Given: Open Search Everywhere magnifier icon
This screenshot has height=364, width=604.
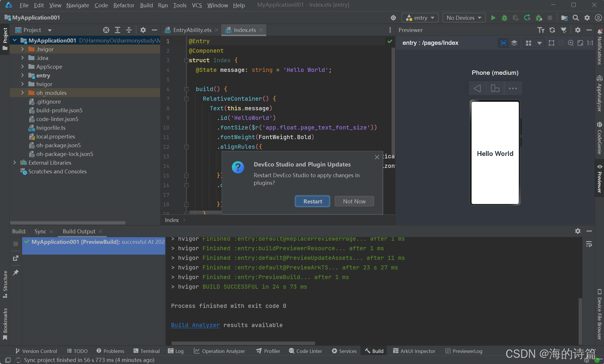Looking at the screenshot, I should (x=575, y=18).
